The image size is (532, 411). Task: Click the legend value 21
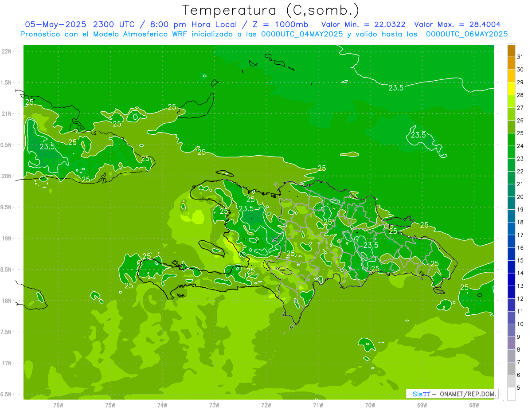click(x=520, y=184)
